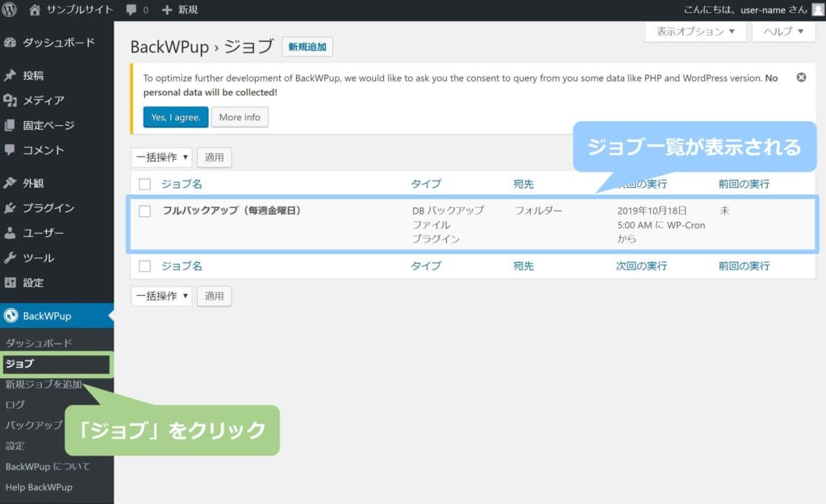
Task: Select the 新規ジョブを追加 submenu item
Action: [x=44, y=385]
